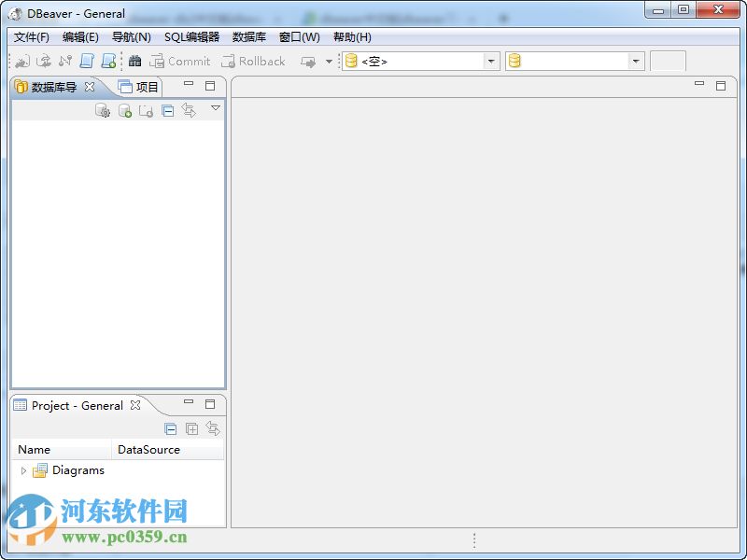Image resolution: width=747 pixels, height=560 pixels.
Task: Collapse all nodes in Database Navigator
Action: click(x=168, y=109)
